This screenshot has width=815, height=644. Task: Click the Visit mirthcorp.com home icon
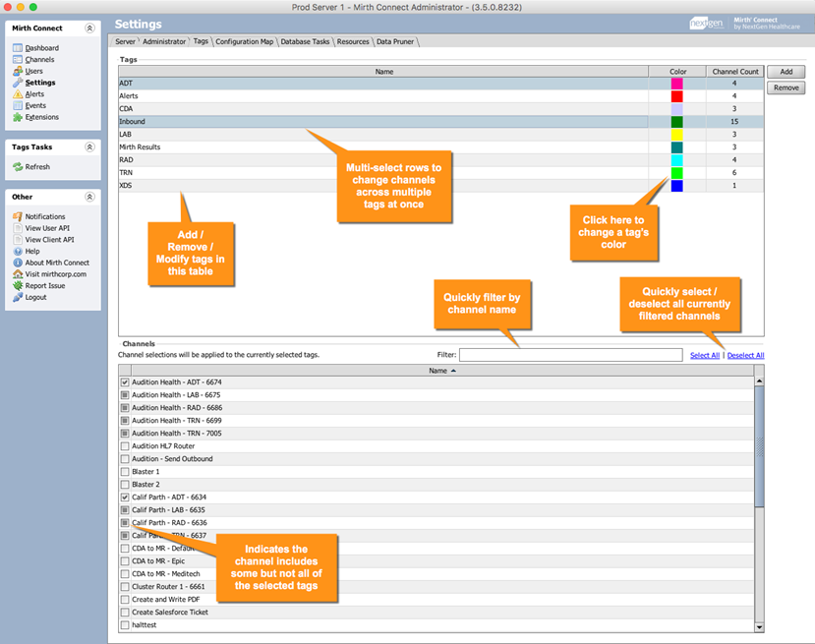[x=18, y=274]
